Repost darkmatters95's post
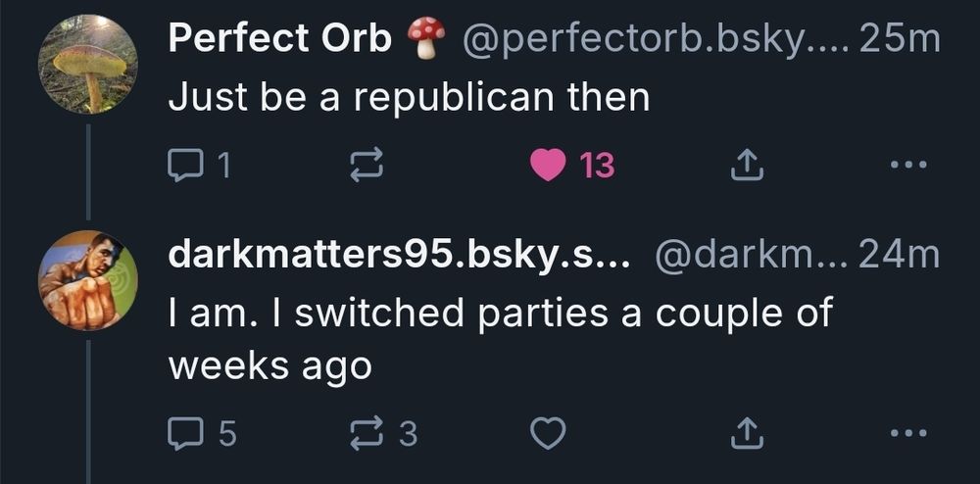The width and height of the screenshot is (980, 484). [367, 433]
